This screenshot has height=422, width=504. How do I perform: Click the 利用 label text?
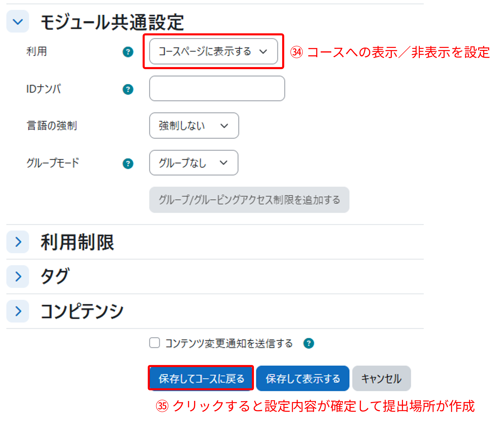36,51
